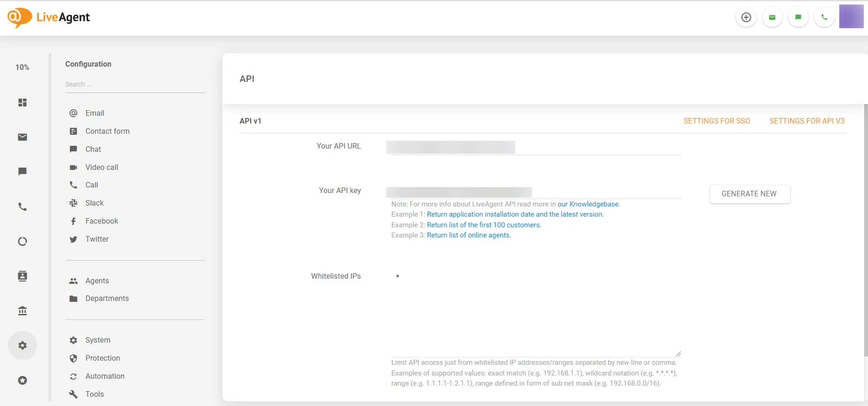Open chats via speech bubble icon in left rail
This screenshot has width=868, height=406.
click(x=22, y=172)
